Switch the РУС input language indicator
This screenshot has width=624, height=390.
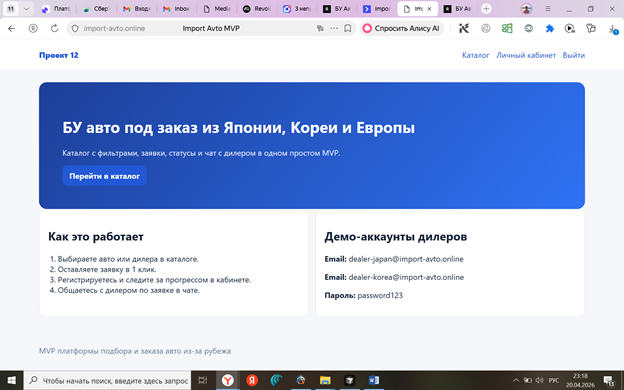pyautogui.click(x=554, y=380)
